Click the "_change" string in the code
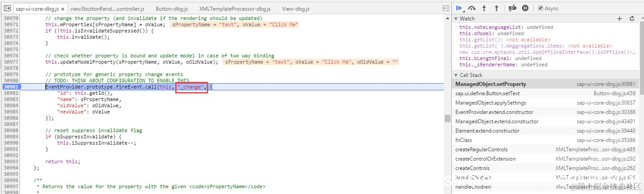This screenshot has height=194, width=644. tap(192, 87)
